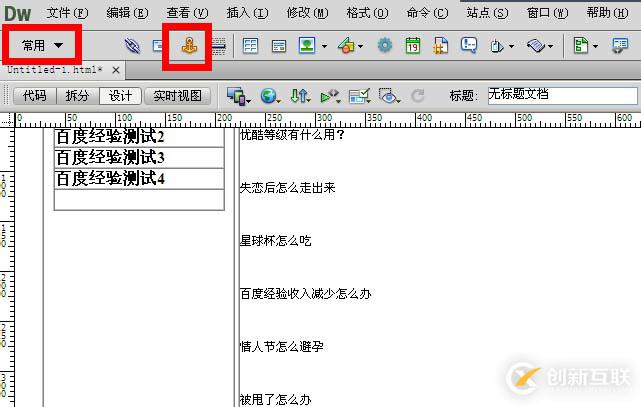Viewport: 641px width, 407px height.
Task: Click the text 被甩了怎么办
Action: coord(275,399)
